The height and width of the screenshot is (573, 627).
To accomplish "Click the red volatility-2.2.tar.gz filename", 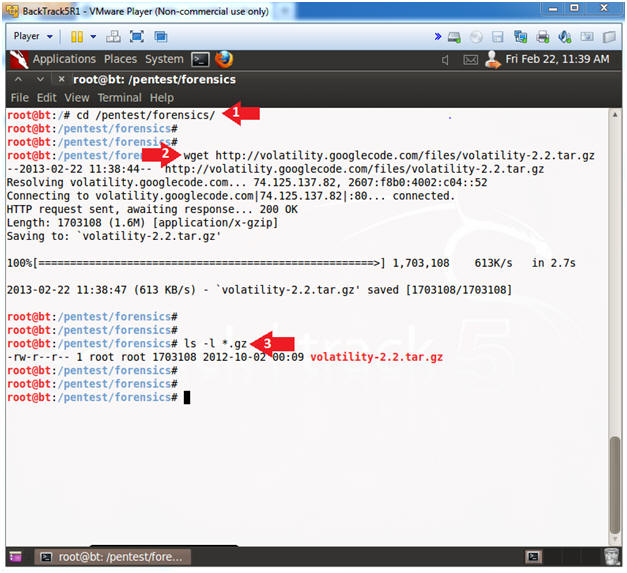I will point(376,357).
